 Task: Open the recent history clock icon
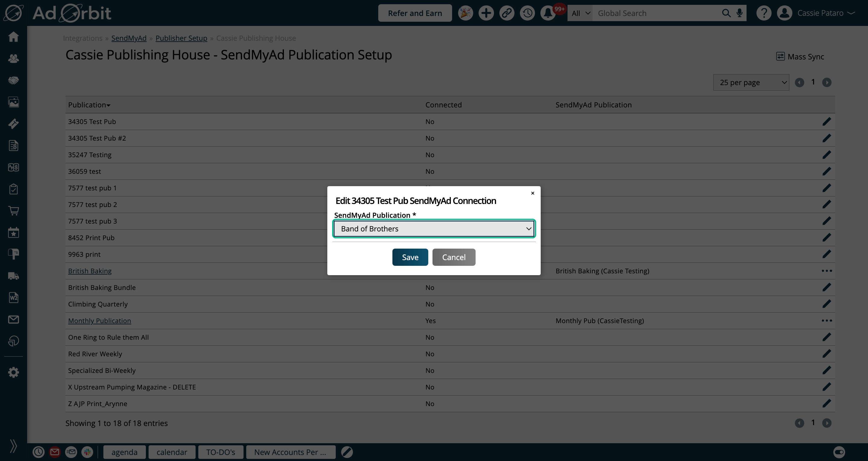click(527, 13)
